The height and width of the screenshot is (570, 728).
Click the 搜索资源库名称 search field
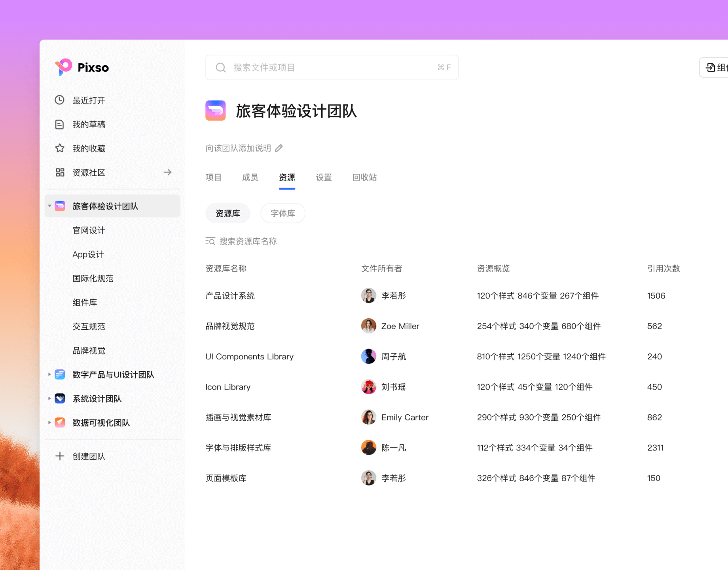coord(248,241)
